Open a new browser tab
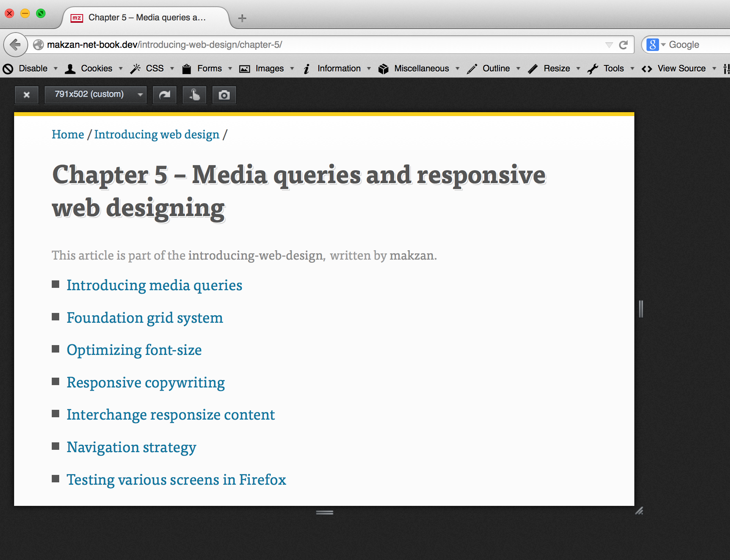 click(242, 18)
